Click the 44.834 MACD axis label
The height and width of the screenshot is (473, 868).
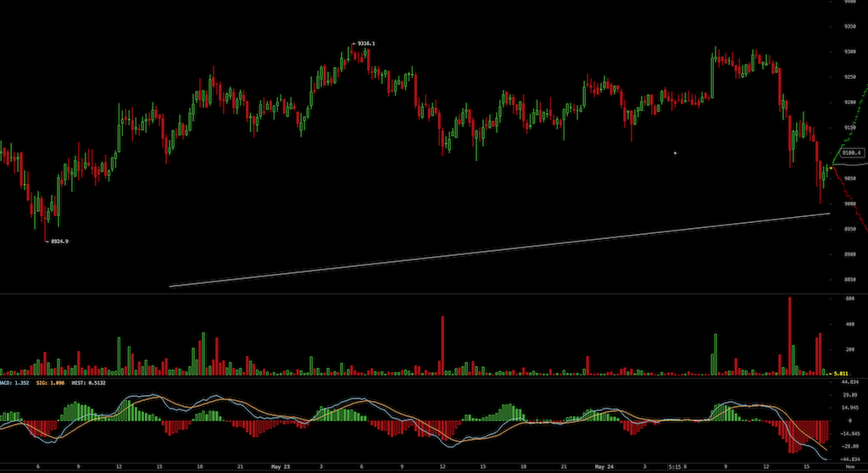coord(849,382)
